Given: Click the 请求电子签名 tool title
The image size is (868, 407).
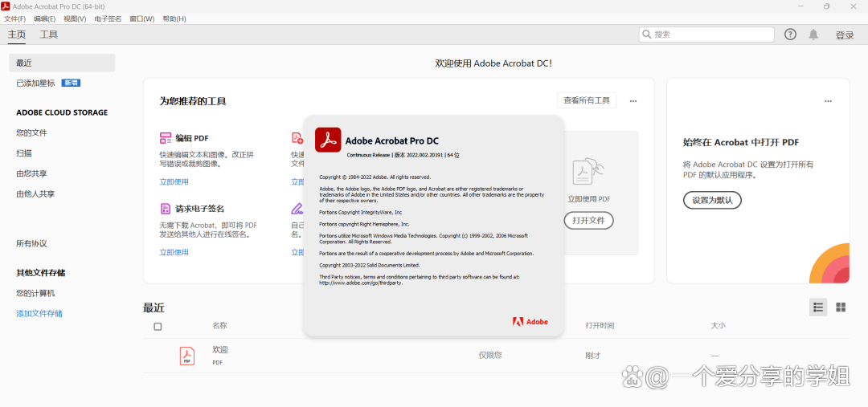Looking at the screenshot, I should (x=200, y=209).
